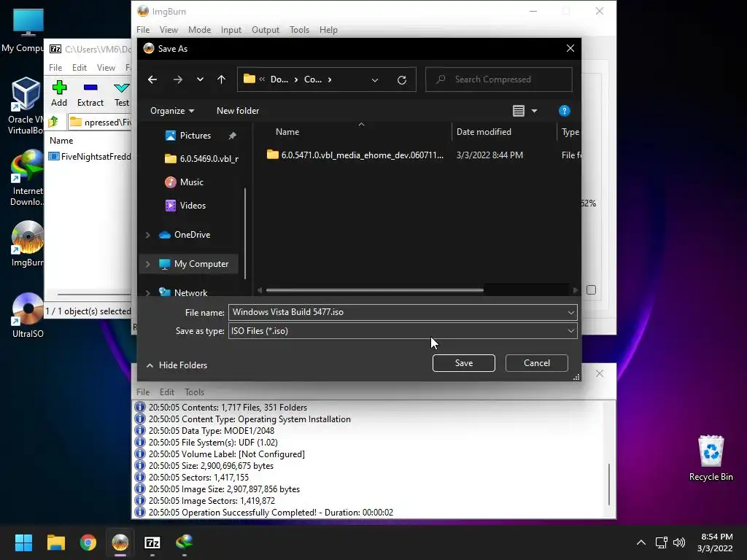Unpin Pictures via pin icon
Screen dimensions: 747x560
[232, 136]
